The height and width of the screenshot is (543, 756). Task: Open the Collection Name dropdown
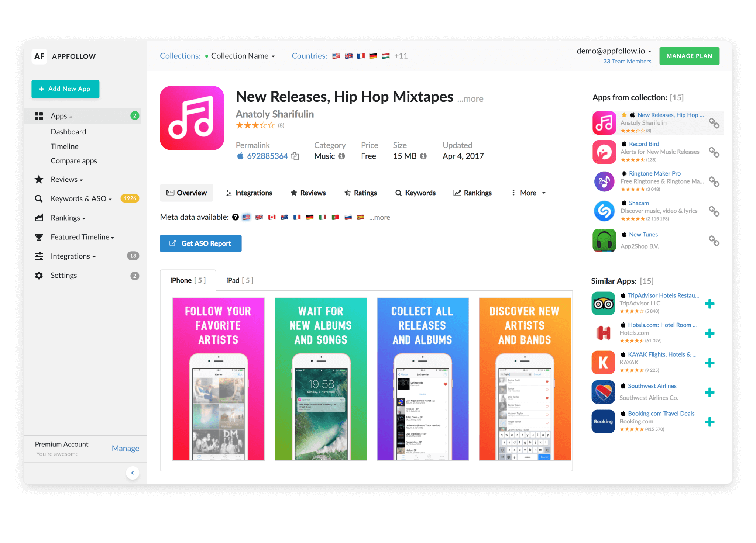pyautogui.click(x=243, y=56)
